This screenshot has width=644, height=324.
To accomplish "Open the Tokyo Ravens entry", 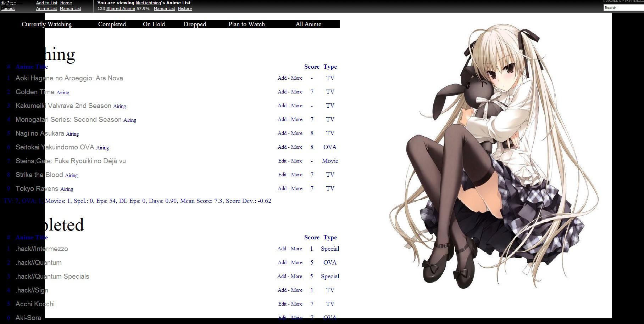I will click(x=37, y=188).
